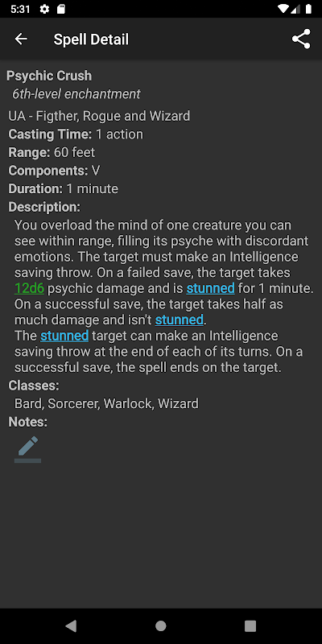Open the settings gear in status bar
The image size is (322, 644).
click(44, 9)
